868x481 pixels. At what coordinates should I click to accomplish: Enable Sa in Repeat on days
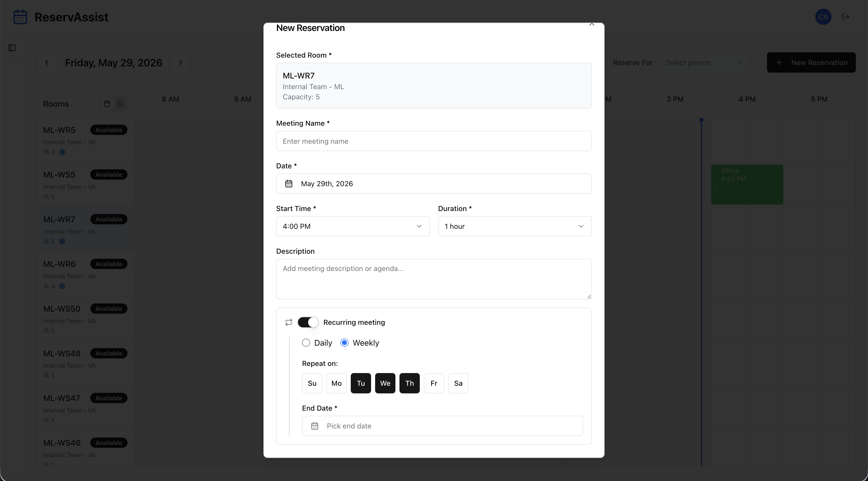(x=458, y=383)
